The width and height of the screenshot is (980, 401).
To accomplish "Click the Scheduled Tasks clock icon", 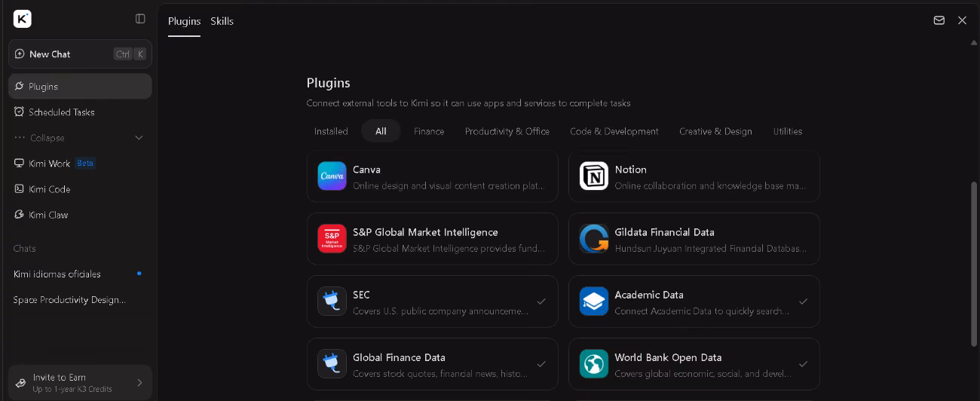I will [x=20, y=112].
